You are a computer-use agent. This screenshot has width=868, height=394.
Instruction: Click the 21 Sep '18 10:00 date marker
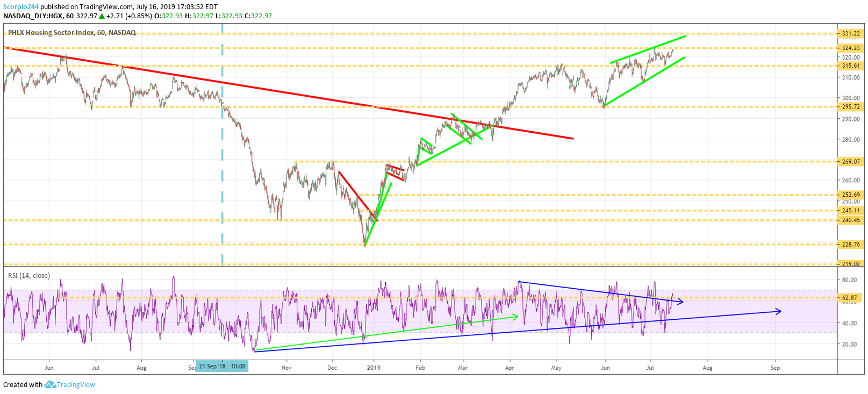(x=222, y=366)
